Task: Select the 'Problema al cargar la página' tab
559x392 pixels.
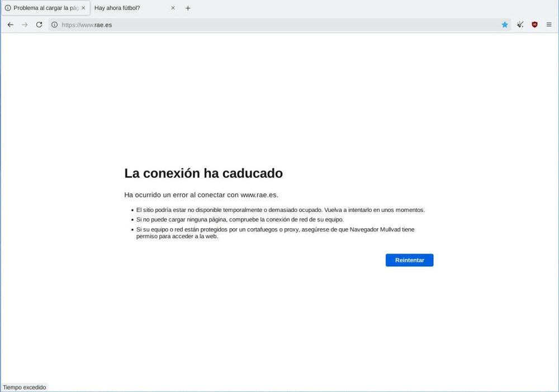Action: 42,8
